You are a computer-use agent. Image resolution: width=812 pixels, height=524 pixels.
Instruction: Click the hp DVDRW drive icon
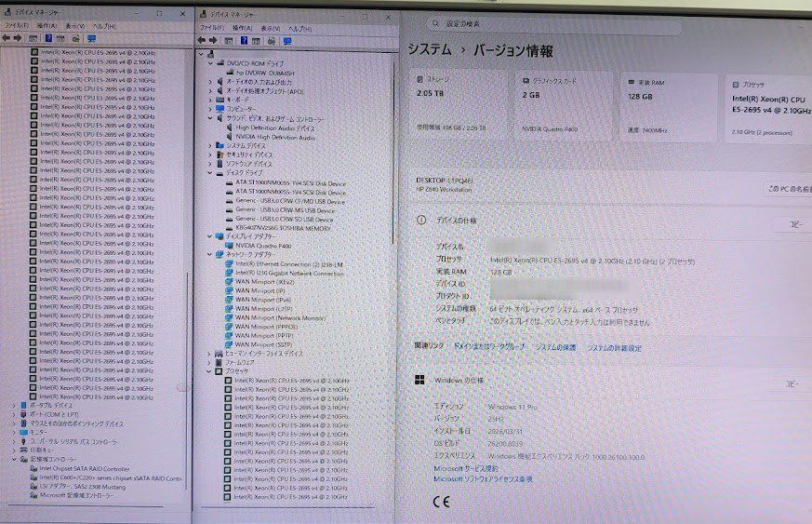point(231,73)
